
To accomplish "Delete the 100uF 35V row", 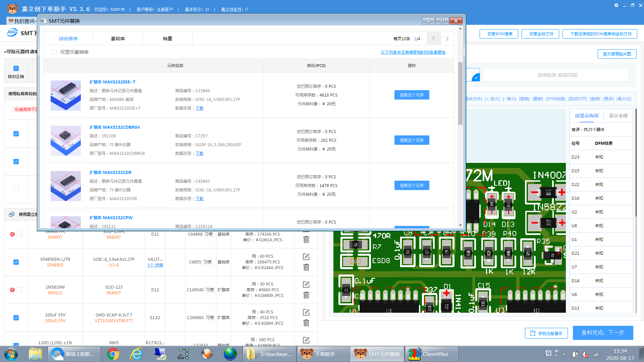I will pos(306,323).
